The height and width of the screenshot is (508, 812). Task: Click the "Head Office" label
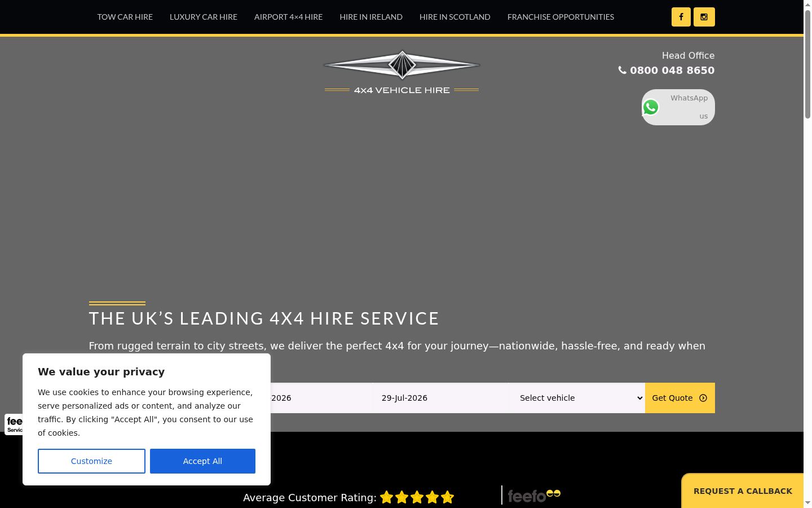coord(688,55)
